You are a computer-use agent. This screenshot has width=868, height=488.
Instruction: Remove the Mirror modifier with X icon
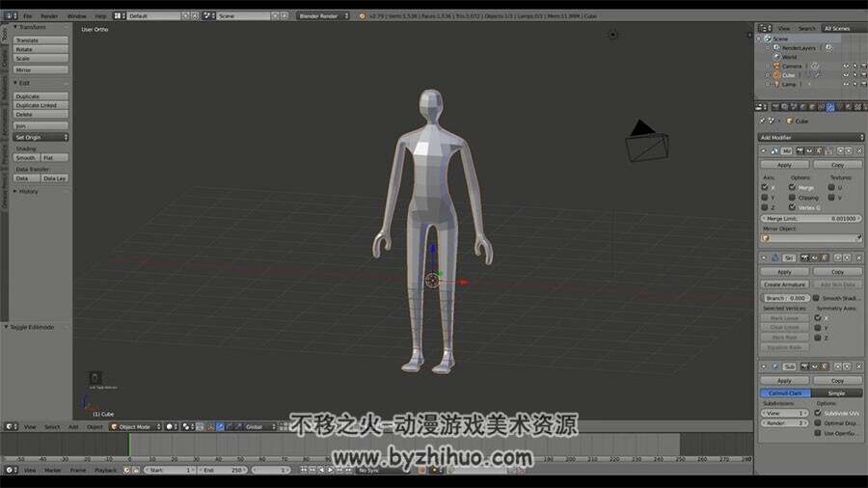[x=859, y=150]
